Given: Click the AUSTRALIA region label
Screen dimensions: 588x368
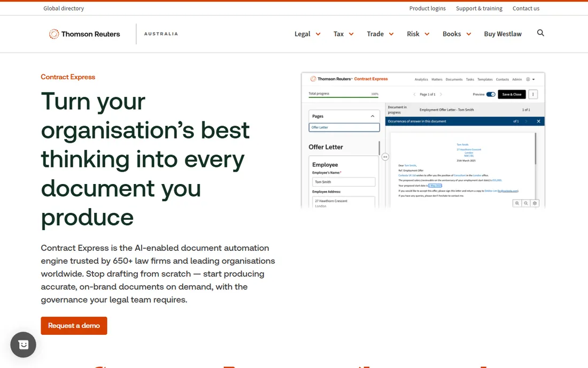Looking at the screenshot, I should (x=161, y=34).
